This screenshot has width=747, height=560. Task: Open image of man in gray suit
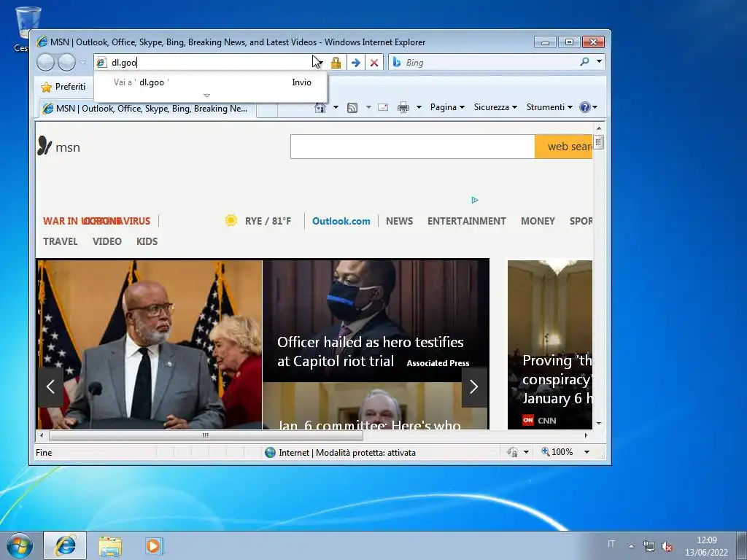150,344
